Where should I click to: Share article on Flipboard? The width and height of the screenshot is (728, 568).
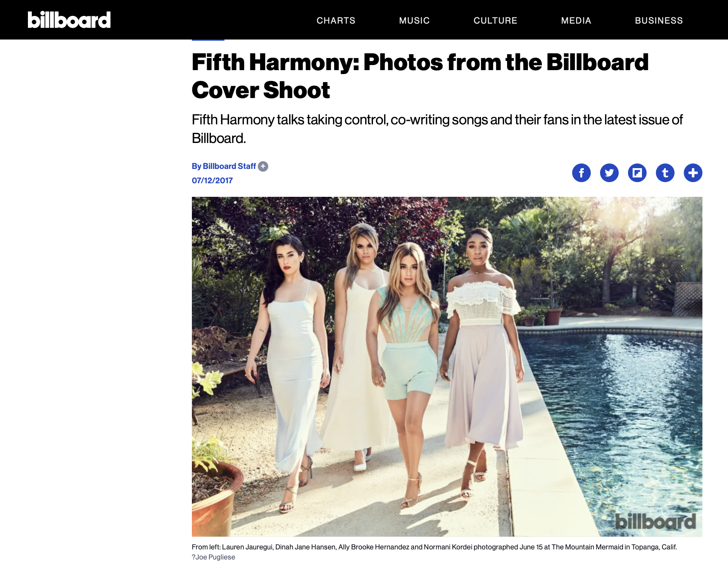[x=637, y=173]
